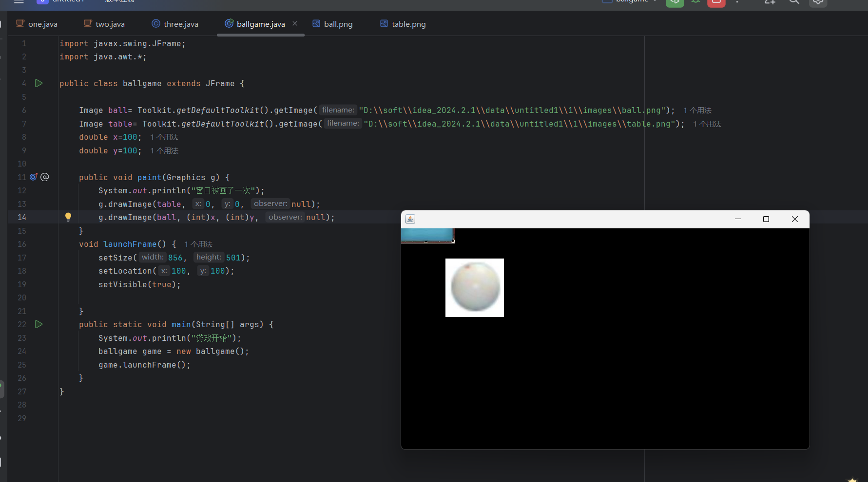Image resolution: width=868 pixels, height=482 pixels.
Task: Close the ballgame.java editor tab
Action: pyautogui.click(x=295, y=23)
